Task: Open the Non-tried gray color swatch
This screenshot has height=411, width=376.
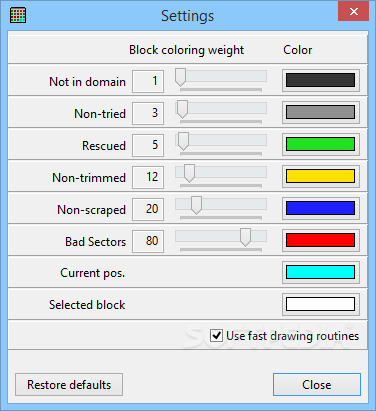Action: [x=320, y=112]
